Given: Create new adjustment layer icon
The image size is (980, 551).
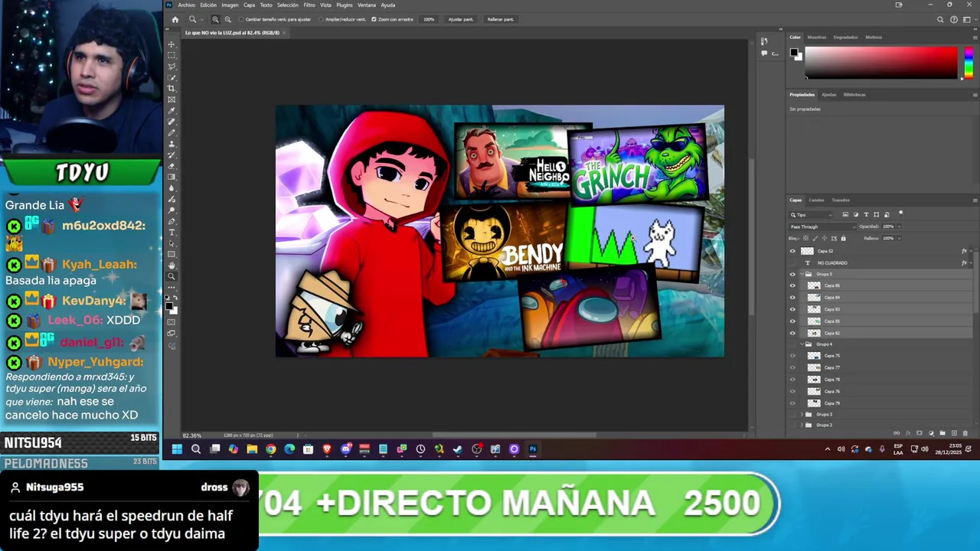Looking at the screenshot, I should (x=931, y=433).
